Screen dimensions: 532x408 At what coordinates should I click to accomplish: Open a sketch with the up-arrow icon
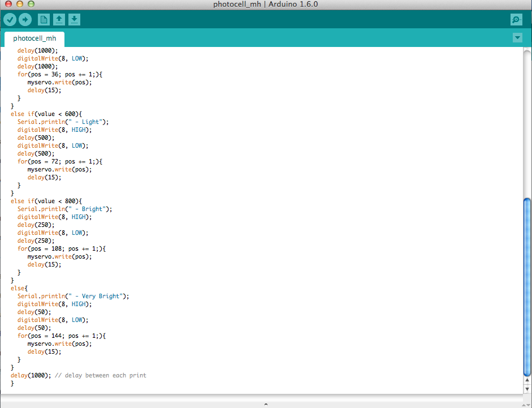point(59,20)
